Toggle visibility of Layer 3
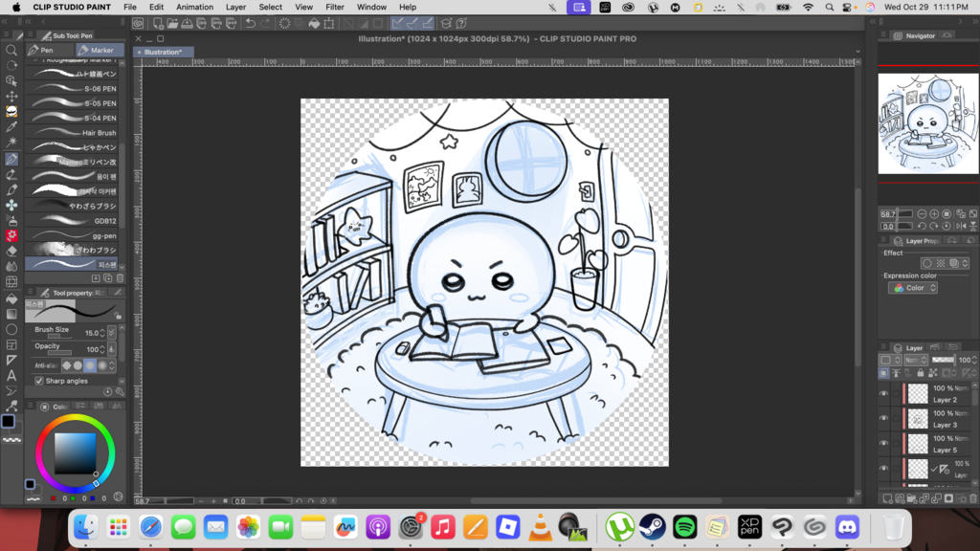The height and width of the screenshot is (551, 980). (x=883, y=418)
